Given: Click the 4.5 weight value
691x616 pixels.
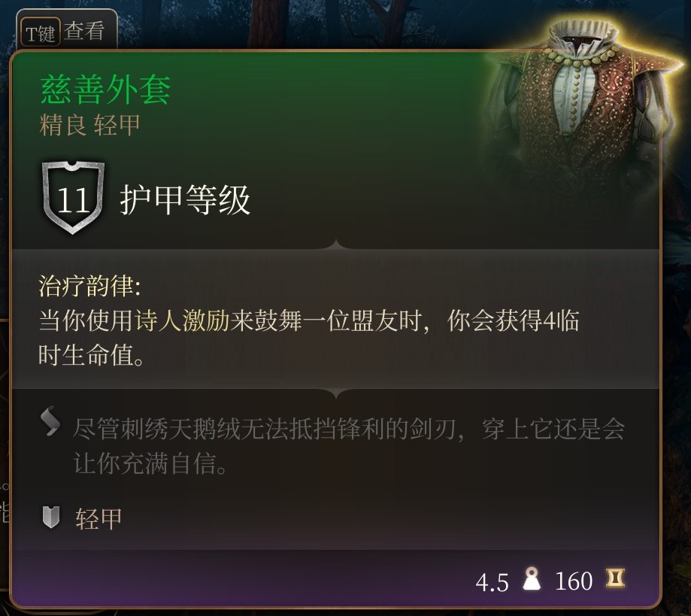Looking at the screenshot, I should pos(492,582).
